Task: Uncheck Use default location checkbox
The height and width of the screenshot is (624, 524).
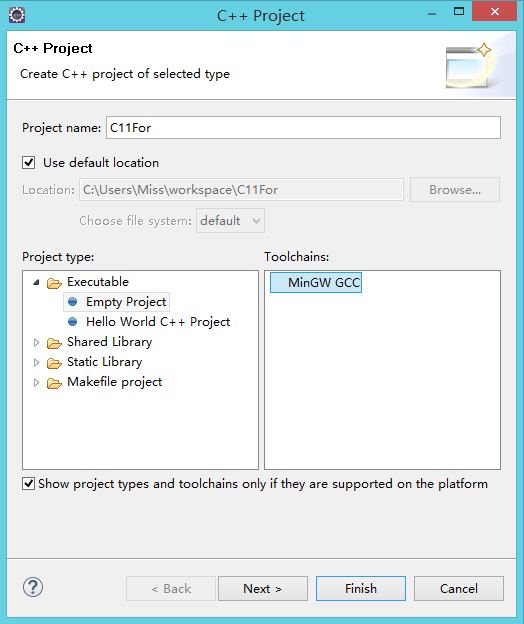Action: click(29, 162)
